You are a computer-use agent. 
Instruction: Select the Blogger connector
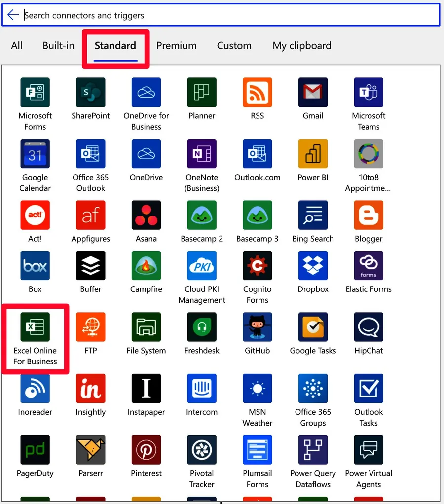368,215
